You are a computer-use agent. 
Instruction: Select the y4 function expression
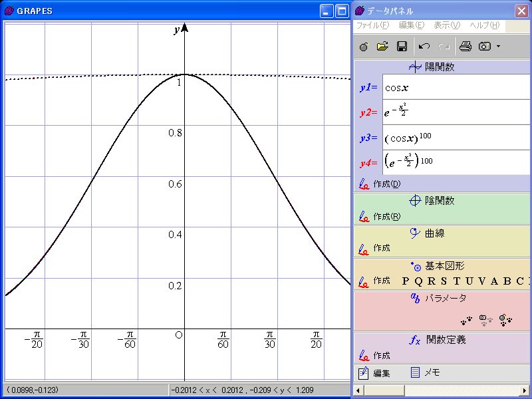(456, 162)
